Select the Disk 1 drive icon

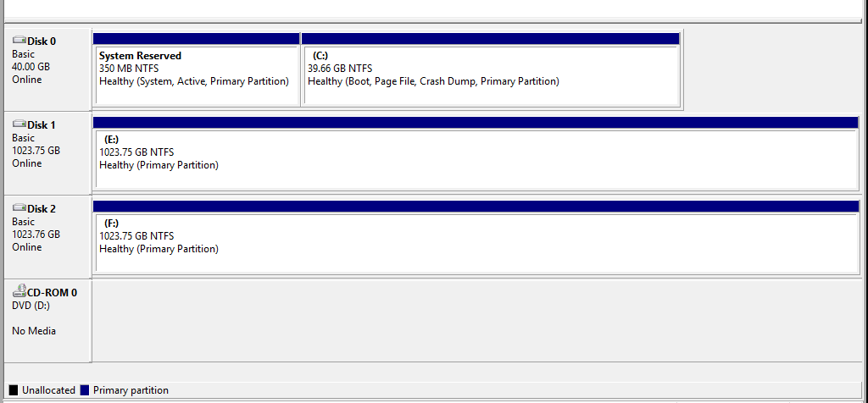(x=19, y=124)
